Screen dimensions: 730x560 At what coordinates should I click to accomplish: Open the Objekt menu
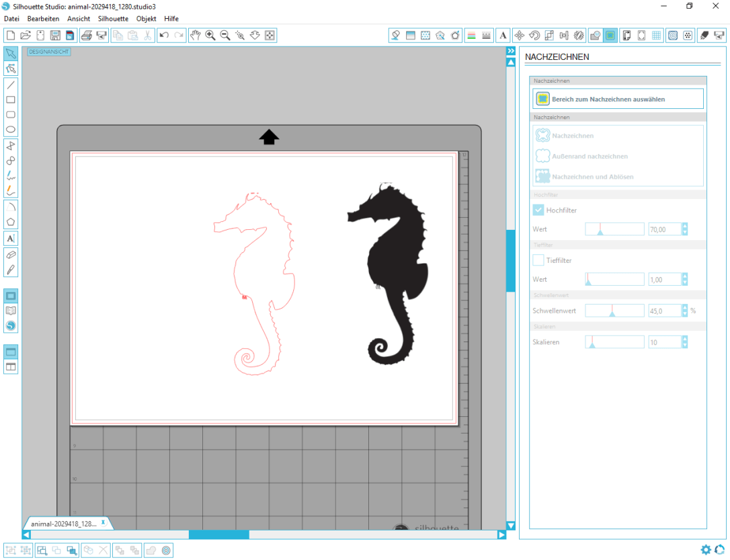[146, 18]
